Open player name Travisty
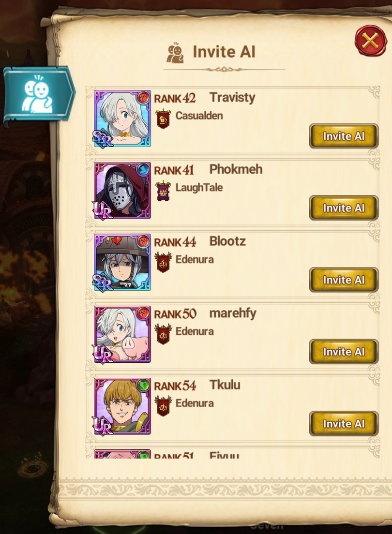This screenshot has width=392, height=534. click(x=232, y=98)
